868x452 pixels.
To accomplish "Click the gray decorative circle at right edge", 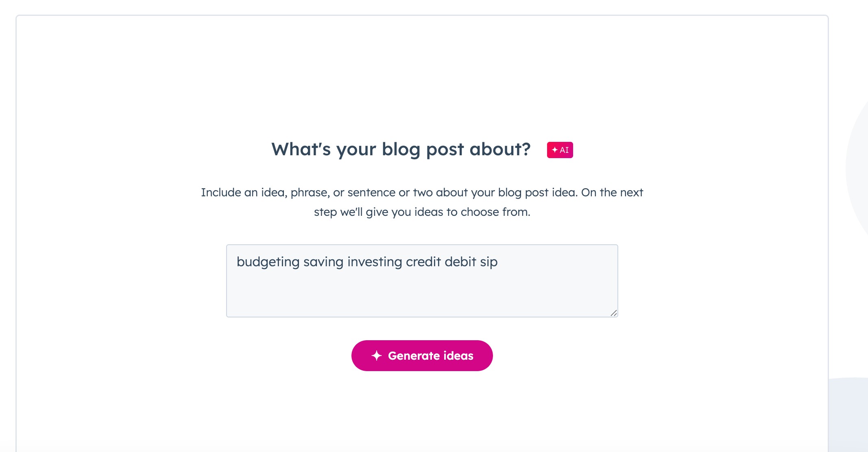I will (857, 167).
